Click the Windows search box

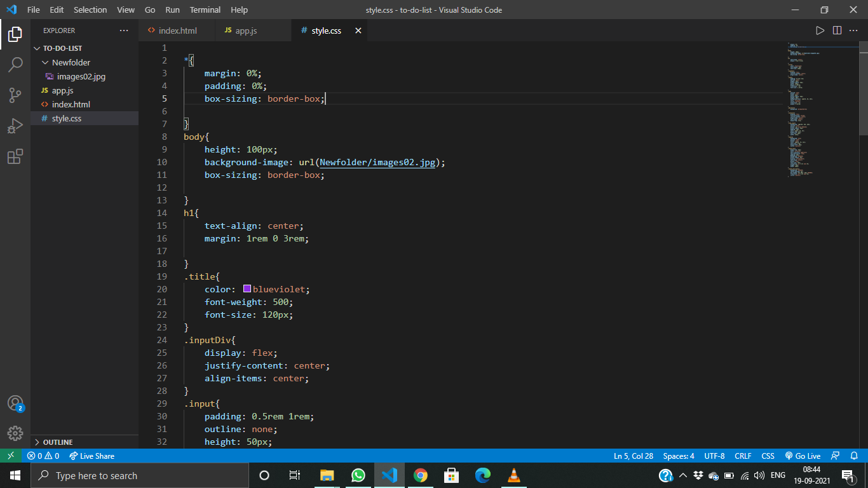(x=140, y=475)
